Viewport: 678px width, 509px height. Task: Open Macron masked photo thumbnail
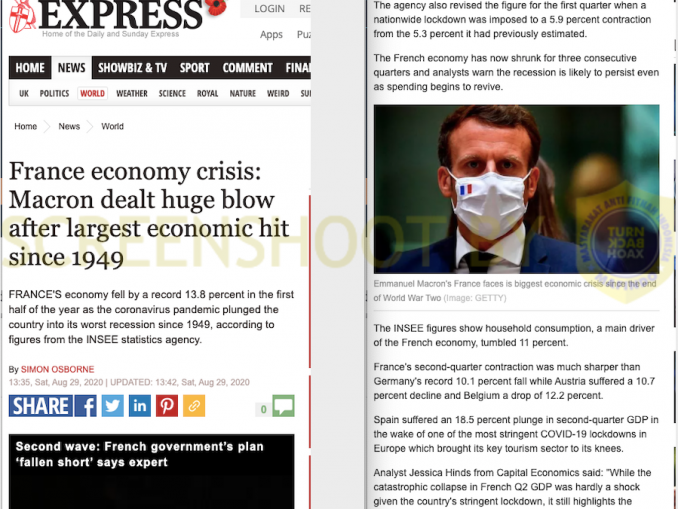click(516, 189)
